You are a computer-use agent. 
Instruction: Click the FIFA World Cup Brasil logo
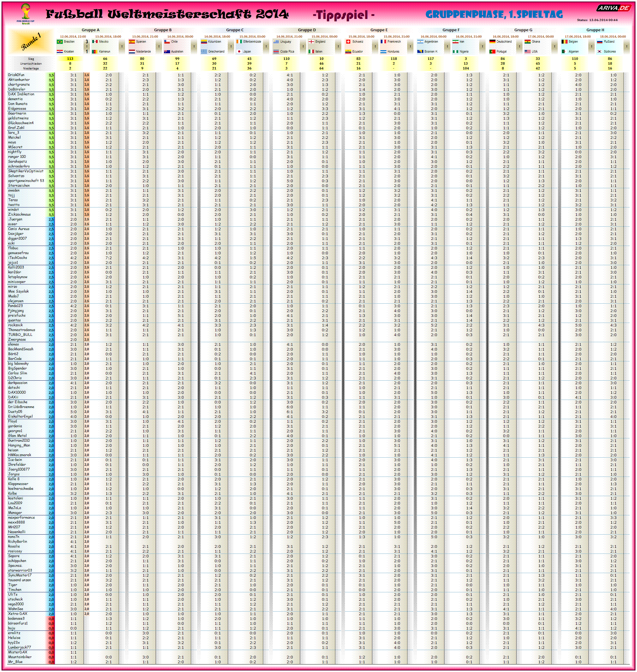coord(26,14)
